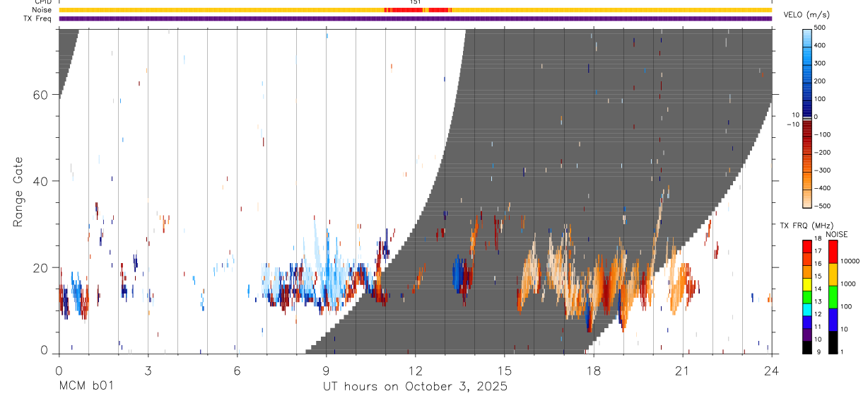Viewport: 868px width, 401px height.
Task: Select the -500 label on velocity scale
Action: 823,207
